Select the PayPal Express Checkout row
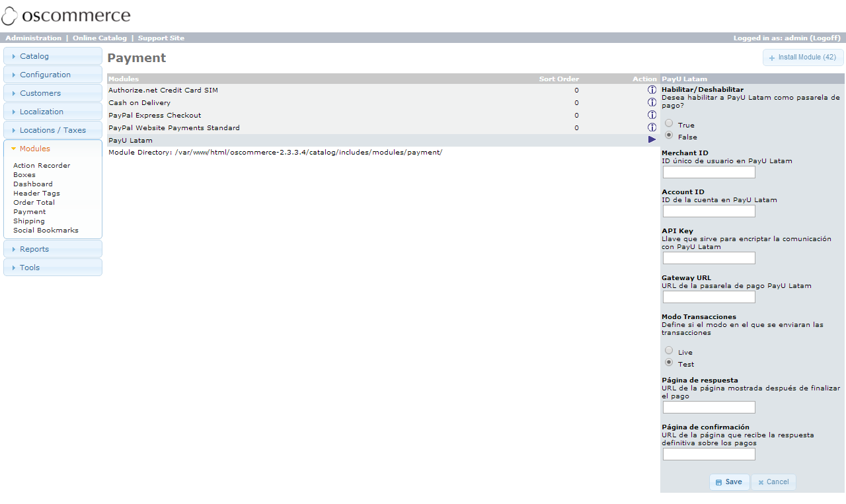The height and width of the screenshot is (504, 846). 383,115
